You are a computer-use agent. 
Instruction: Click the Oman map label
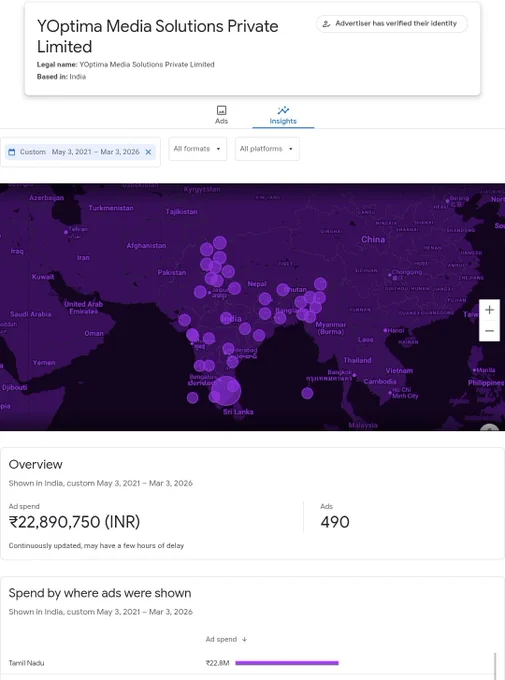(x=94, y=333)
